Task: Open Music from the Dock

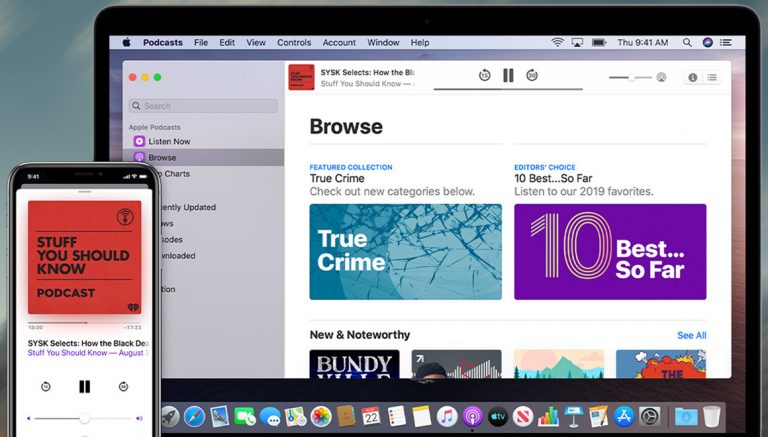Action: tap(447, 417)
